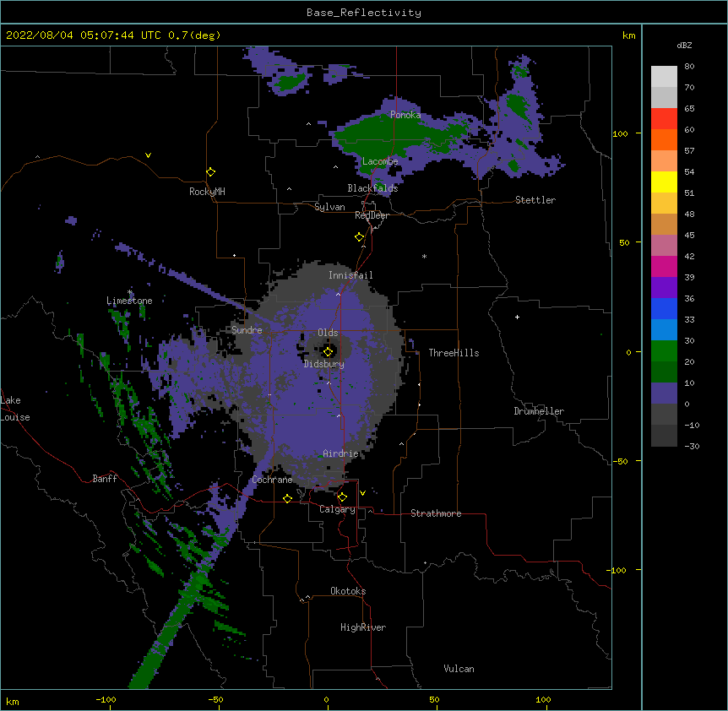Click the radar site marker near Didsbury
Image resolution: width=728 pixels, height=711 pixels.
tap(328, 352)
